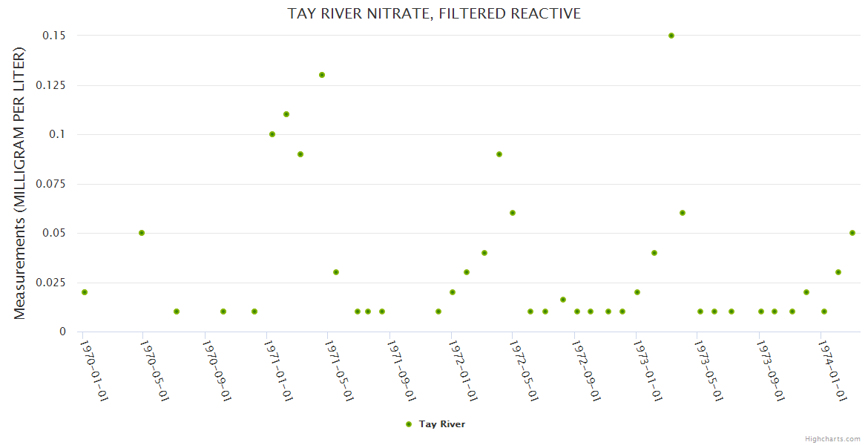
Task: Click the data point at exactly 0.1
Action: click(272, 134)
